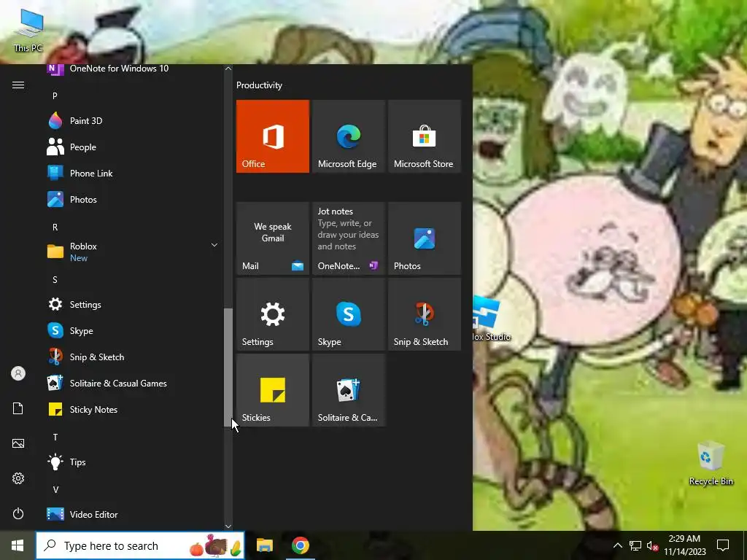Open the notification Action Center
The width and height of the screenshot is (747, 560).
[723, 545]
